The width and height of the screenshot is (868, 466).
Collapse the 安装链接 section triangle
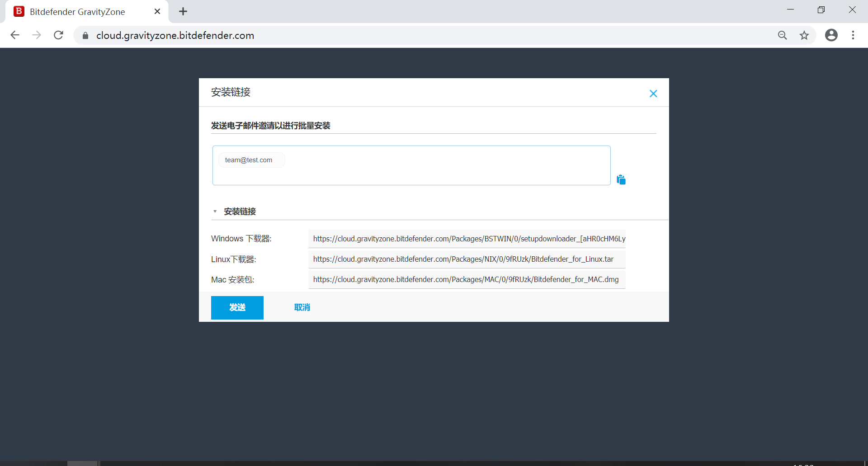[215, 212]
